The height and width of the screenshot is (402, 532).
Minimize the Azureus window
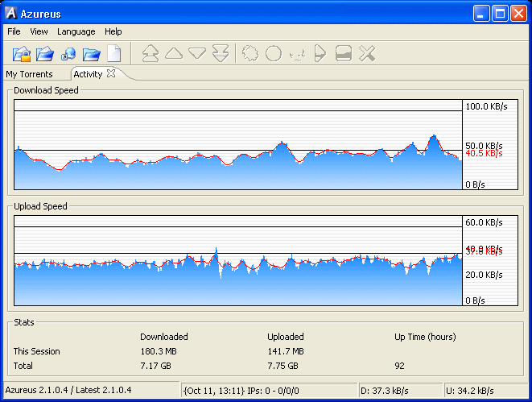tap(481, 14)
